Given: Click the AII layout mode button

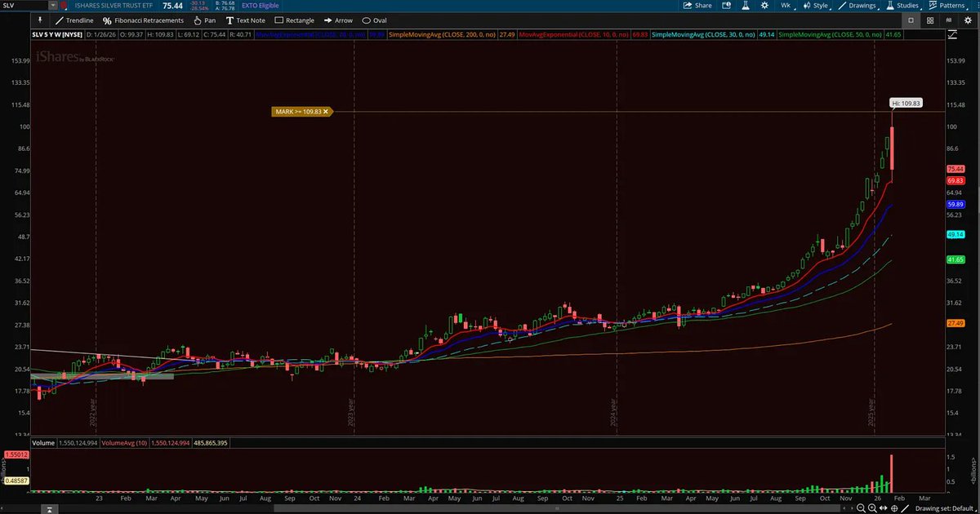Looking at the screenshot, I should [950, 20].
